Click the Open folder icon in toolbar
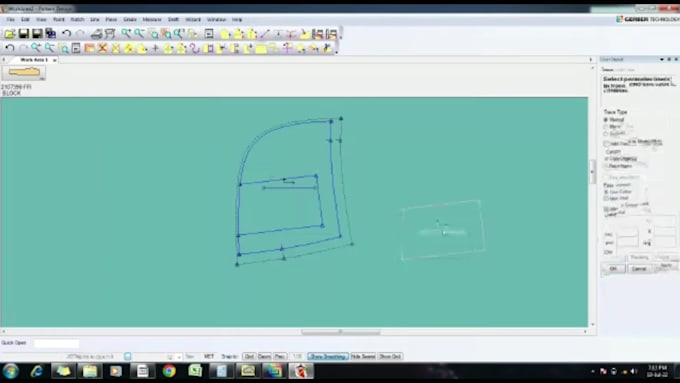This screenshot has width=680, height=383. 10,33
